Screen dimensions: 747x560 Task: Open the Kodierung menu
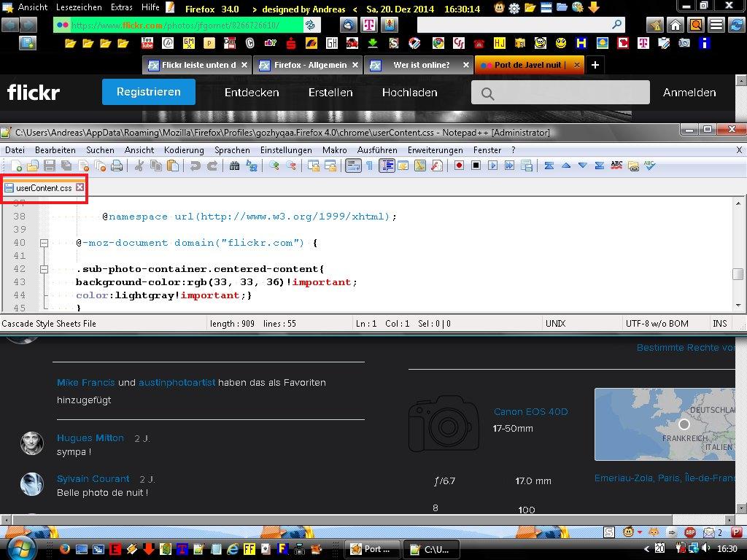click(184, 150)
